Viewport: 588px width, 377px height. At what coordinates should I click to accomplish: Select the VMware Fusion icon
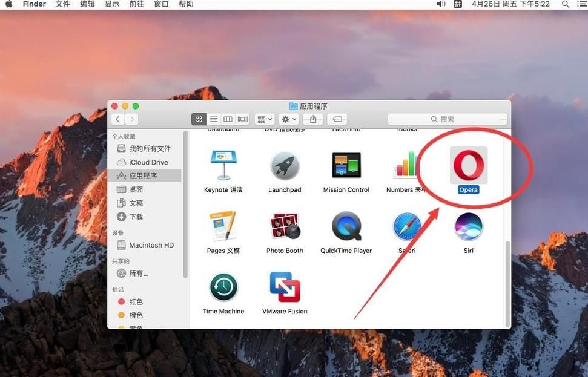point(285,287)
